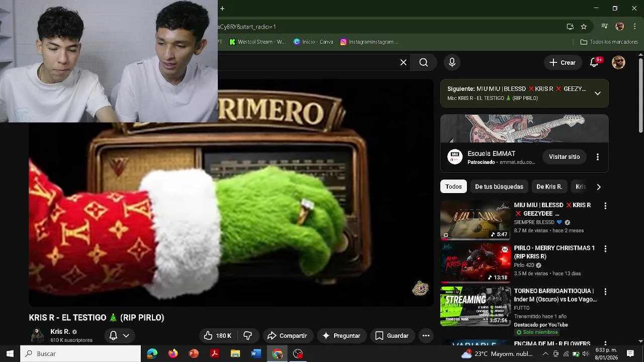Switch to Chrome in taskbar
The width and height of the screenshot is (644, 362).
(x=277, y=353)
